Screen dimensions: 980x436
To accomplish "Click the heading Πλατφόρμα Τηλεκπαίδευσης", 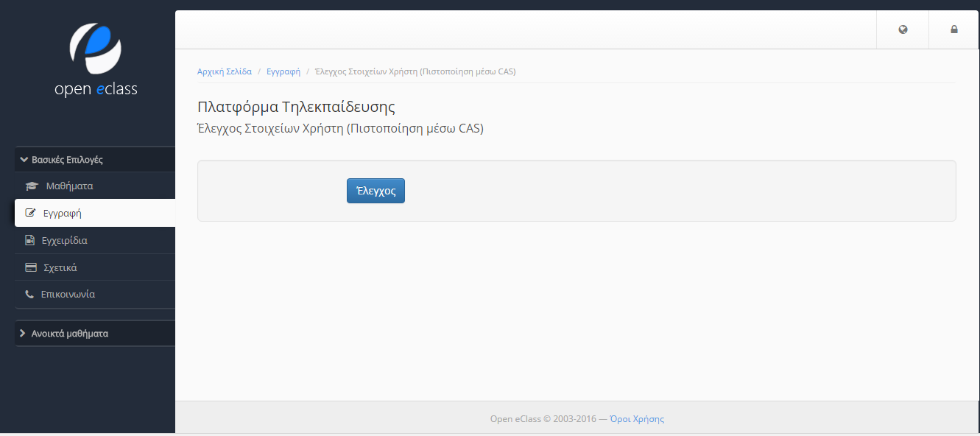I will point(297,107).
